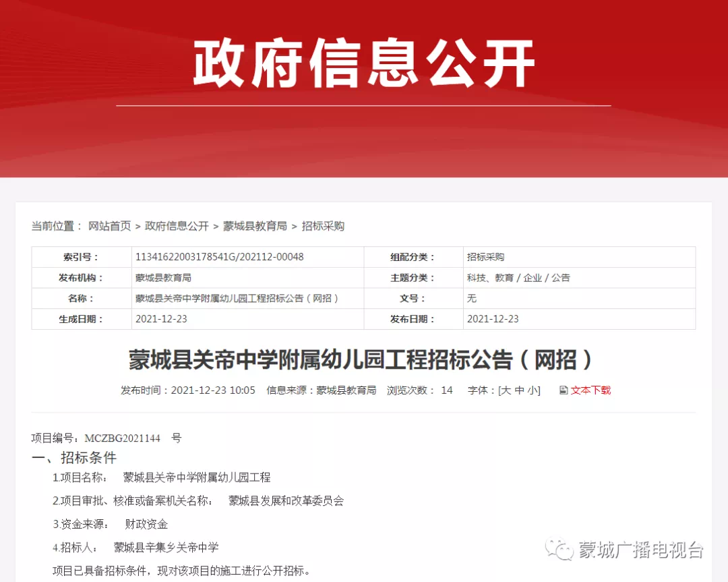Screen dimensions: 728x582
Task: Click the 3.资金来源 财政资金 line
Action: tap(110, 525)
